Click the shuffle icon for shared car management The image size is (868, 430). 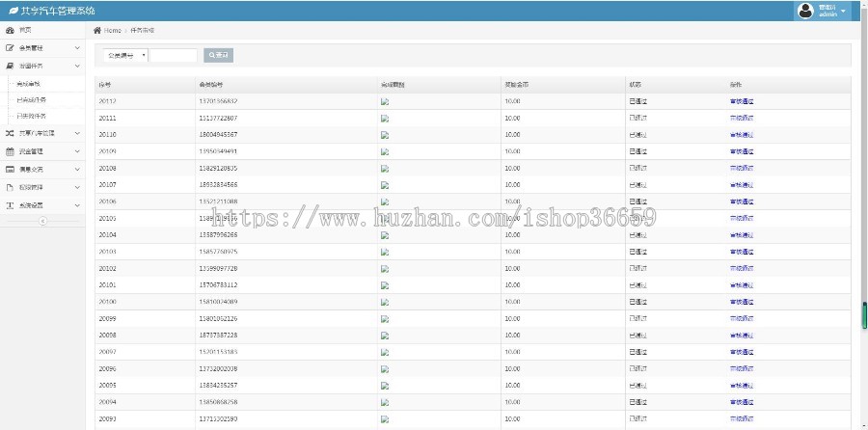[10, 133]
